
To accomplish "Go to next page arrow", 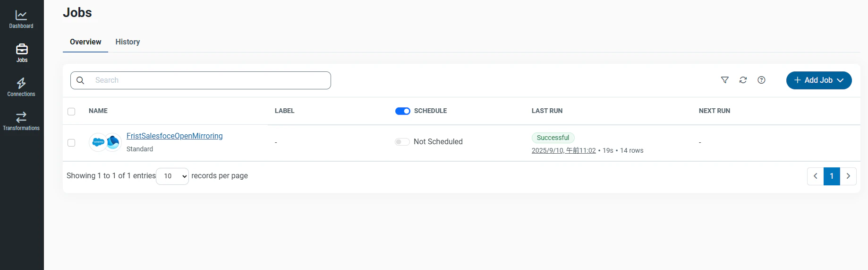I will tap(848, 176).
